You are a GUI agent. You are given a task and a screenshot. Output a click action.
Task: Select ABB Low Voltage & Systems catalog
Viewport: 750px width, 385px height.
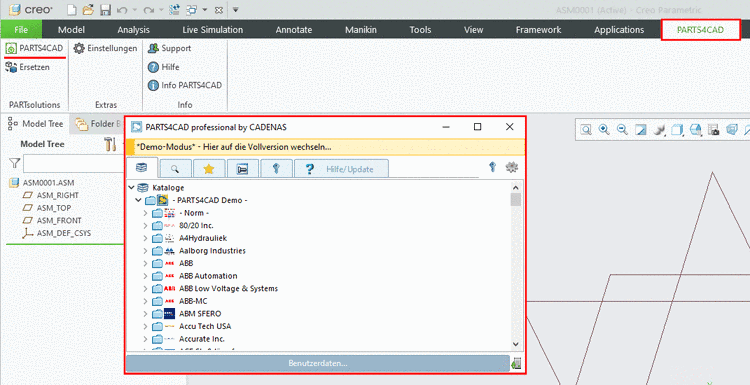[x=228, y=288]
